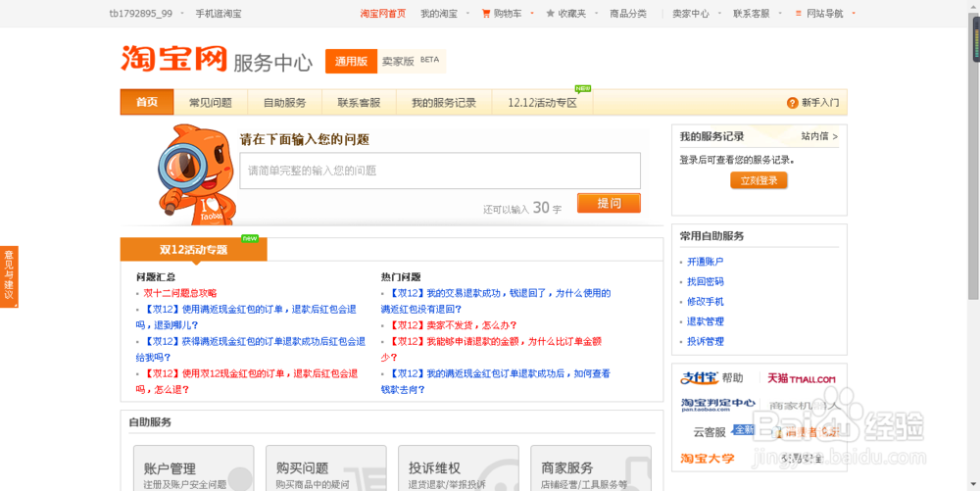Open 【双12】我的交易退款成功 question link

pos(496,301)
